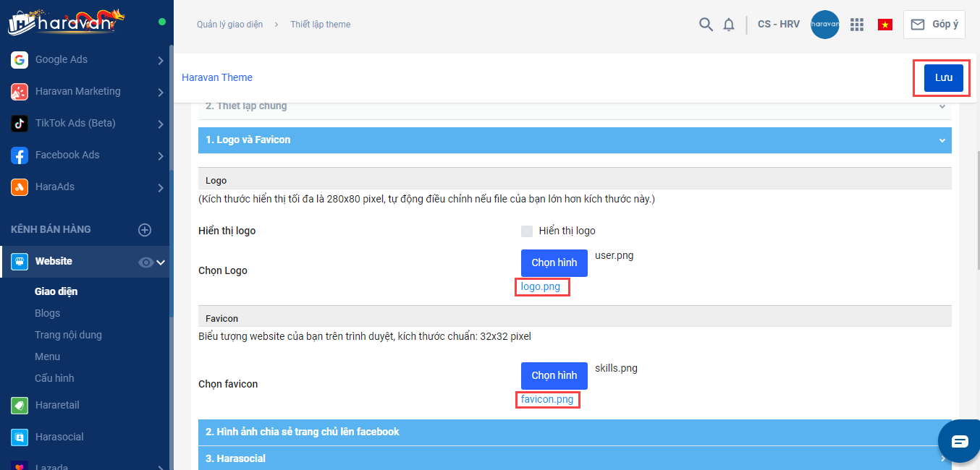
Task: Click the KÊNH BÁN HÀNG heading
Action: (x=51, y=229)
